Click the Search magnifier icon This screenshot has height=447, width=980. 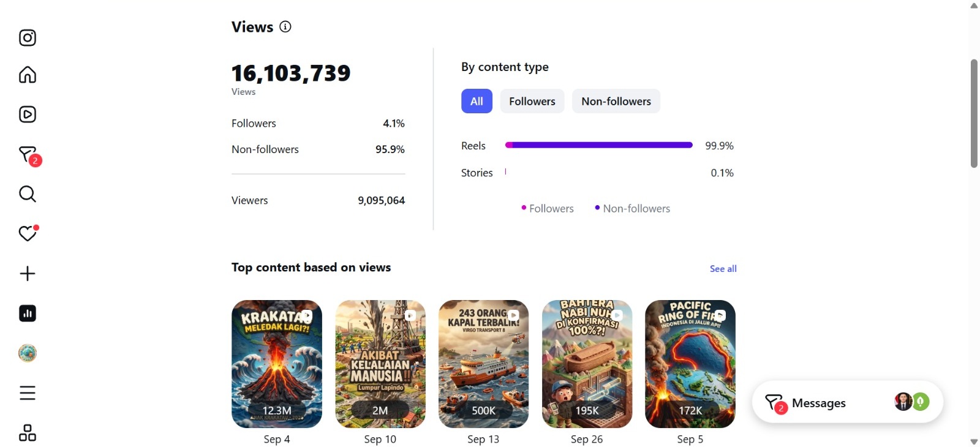click(28, 194)
